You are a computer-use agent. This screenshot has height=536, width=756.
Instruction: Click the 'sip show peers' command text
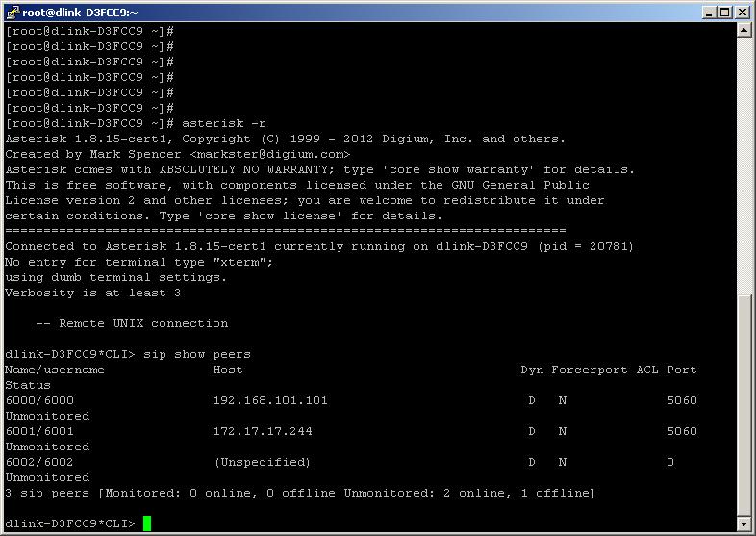pyautogui.click(x=197, y=354)
